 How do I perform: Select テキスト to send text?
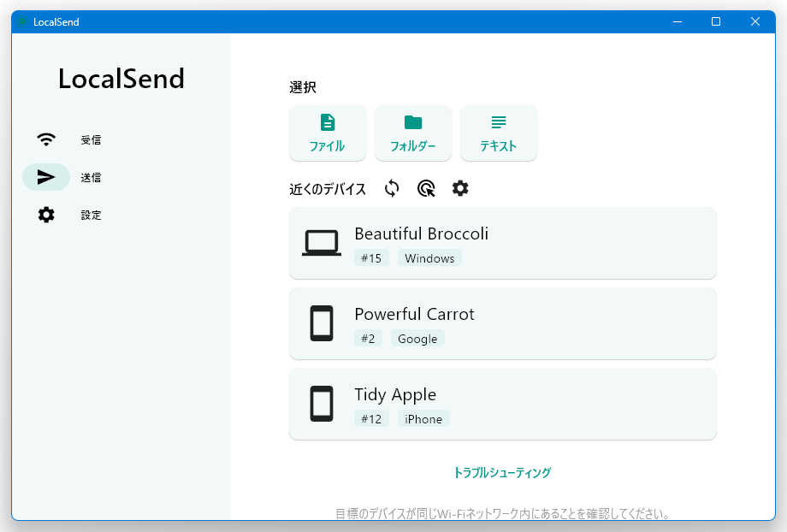(499, 133)
